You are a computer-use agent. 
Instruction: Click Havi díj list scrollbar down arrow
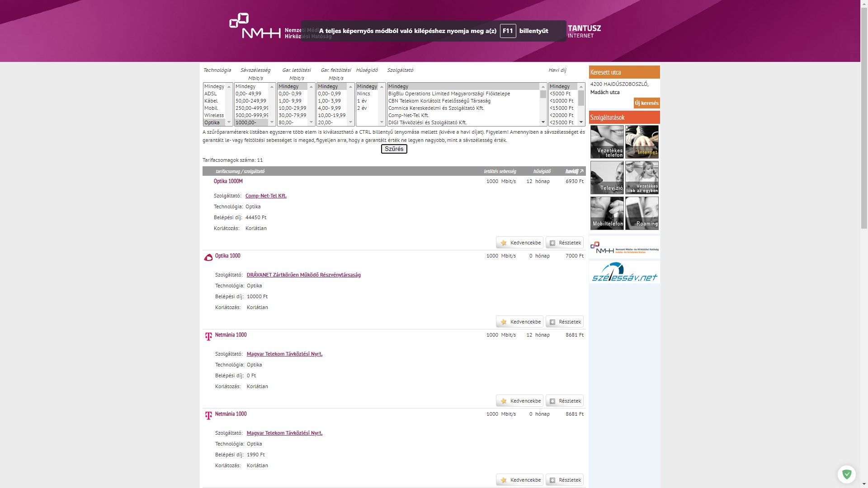pos(581,122)
